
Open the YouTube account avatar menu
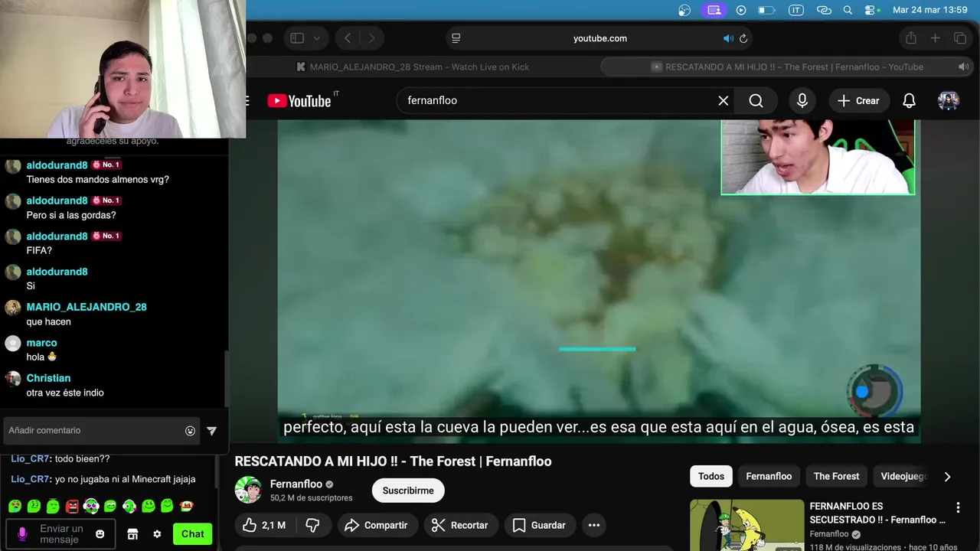click(x=948, y=100)
